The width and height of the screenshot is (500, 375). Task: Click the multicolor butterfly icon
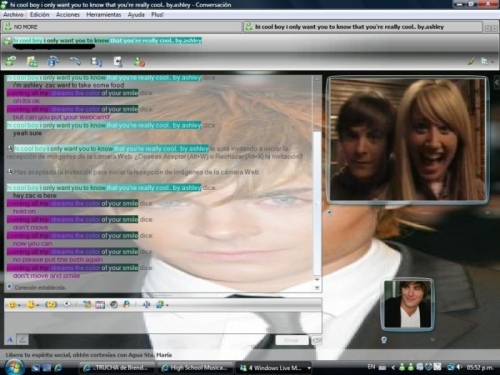(126, 304)
